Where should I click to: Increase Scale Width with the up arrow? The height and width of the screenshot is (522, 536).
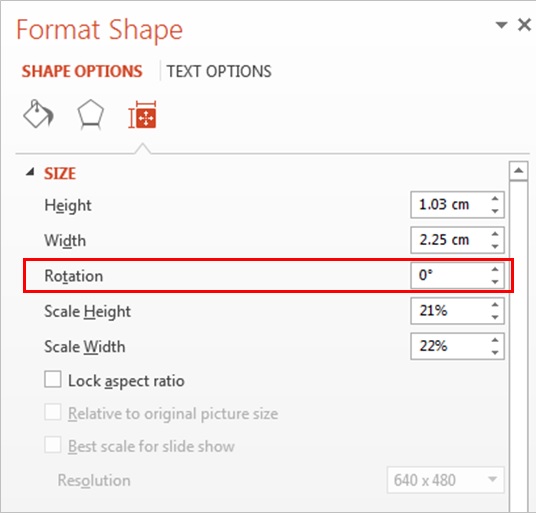coord(495,340)
